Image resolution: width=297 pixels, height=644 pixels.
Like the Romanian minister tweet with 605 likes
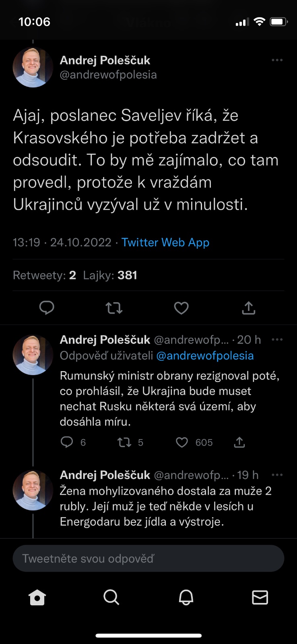(x=182, y=442)
